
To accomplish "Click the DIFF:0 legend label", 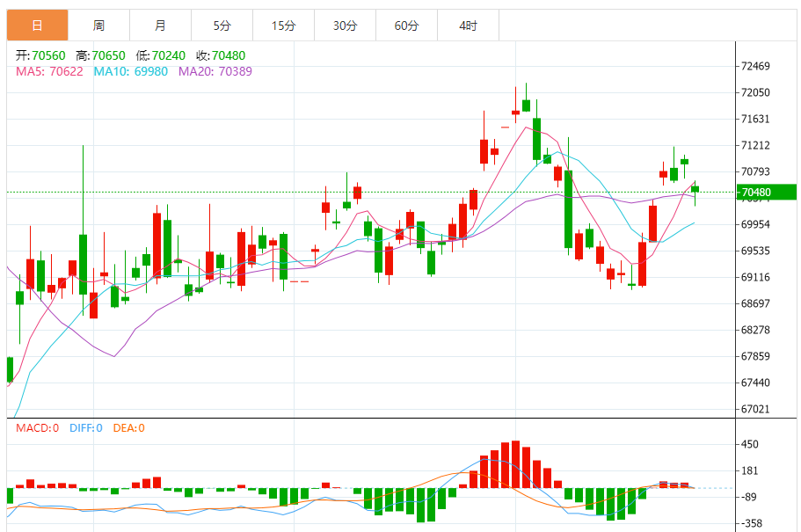I will point(85,428).
